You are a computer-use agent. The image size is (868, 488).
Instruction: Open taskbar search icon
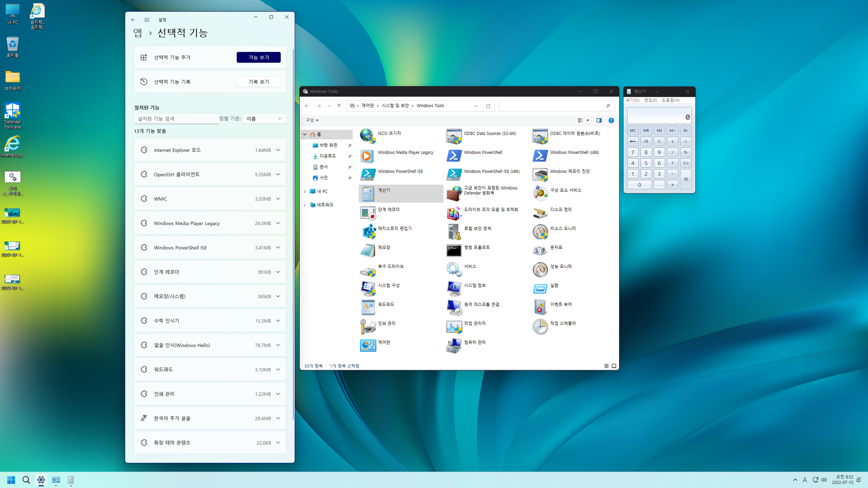click(x=26, y=480)
